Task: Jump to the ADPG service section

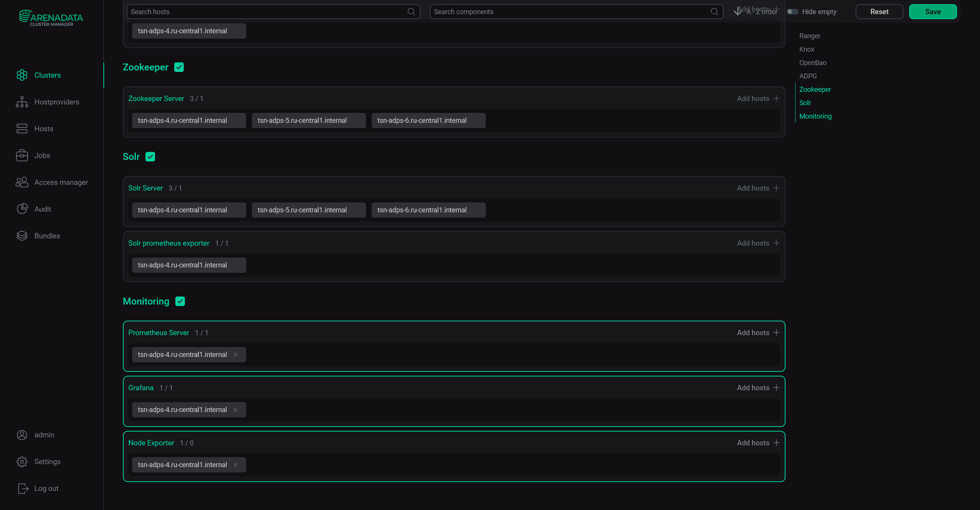Action: click(808, 76)
